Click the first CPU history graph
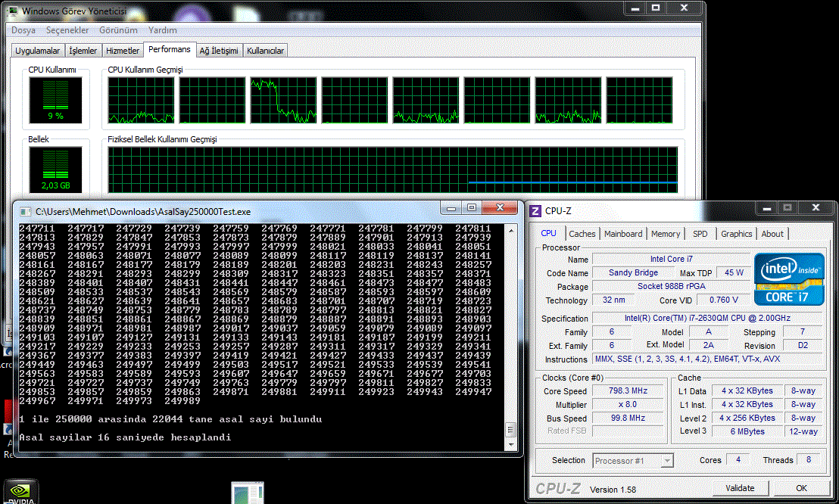The height and width of the screenshot is (504, 839). click(x=142, y=100)
